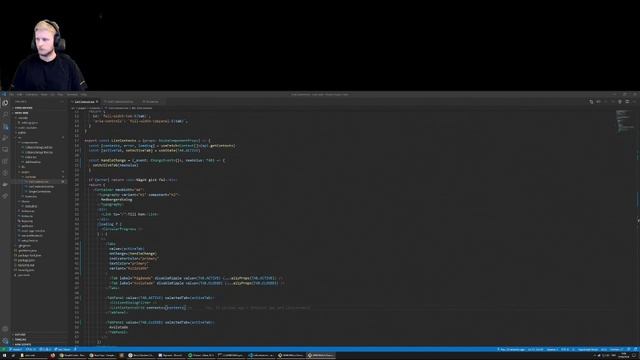Open Explorer panel more actions ellipsis
The width and height of the screenshot is (640, 360).
coord(62,102)
